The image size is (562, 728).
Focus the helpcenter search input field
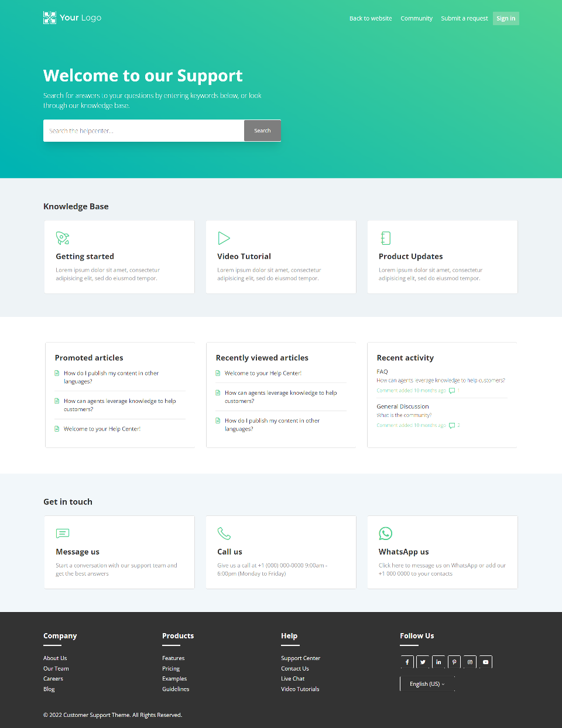click(x=143, y=131)
